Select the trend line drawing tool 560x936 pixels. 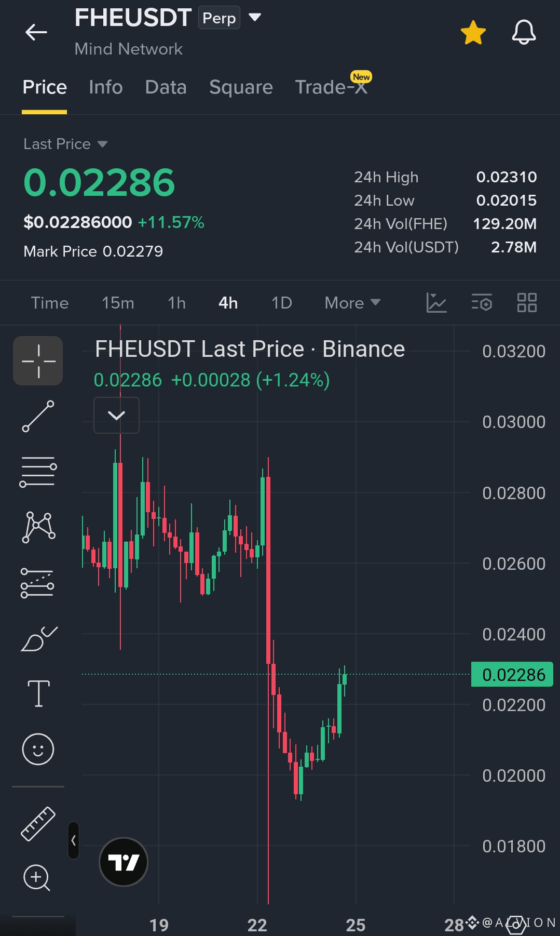[x=38, y=416]
